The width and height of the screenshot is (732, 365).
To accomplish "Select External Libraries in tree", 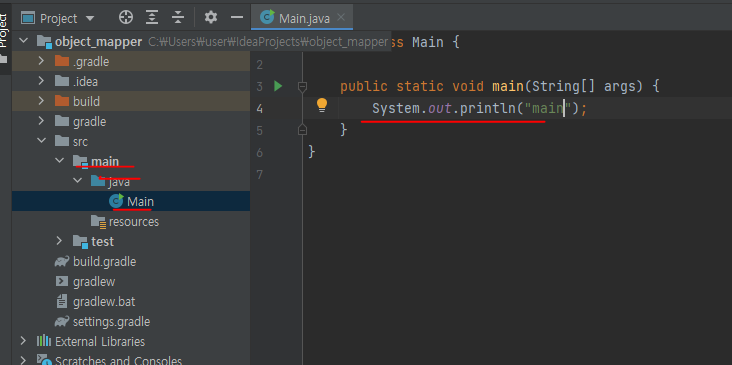I will (x=100, y=342).
